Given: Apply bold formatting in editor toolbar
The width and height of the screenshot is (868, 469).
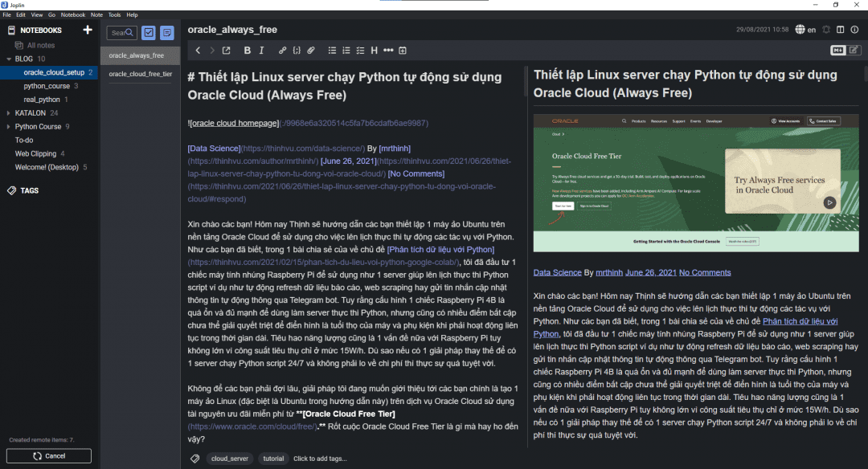Looking at the screenshot, I should point(247,51).
